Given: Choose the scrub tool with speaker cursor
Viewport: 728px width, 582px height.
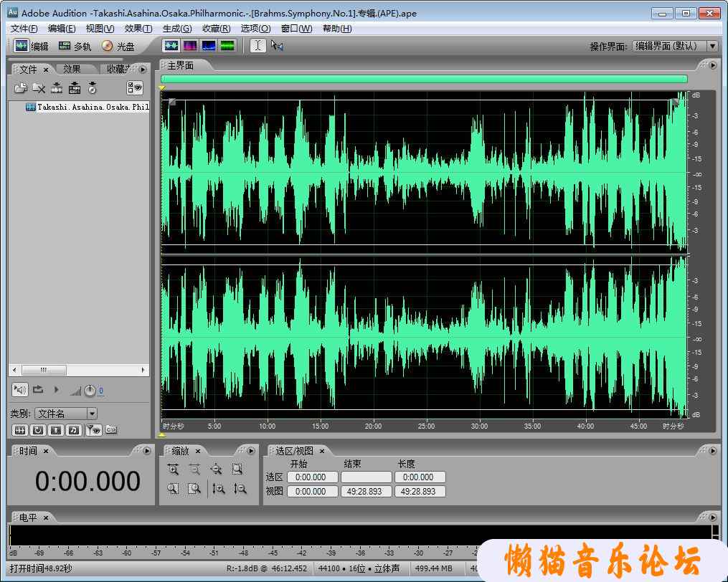Looking at the screenshot, I should [277, 45].
